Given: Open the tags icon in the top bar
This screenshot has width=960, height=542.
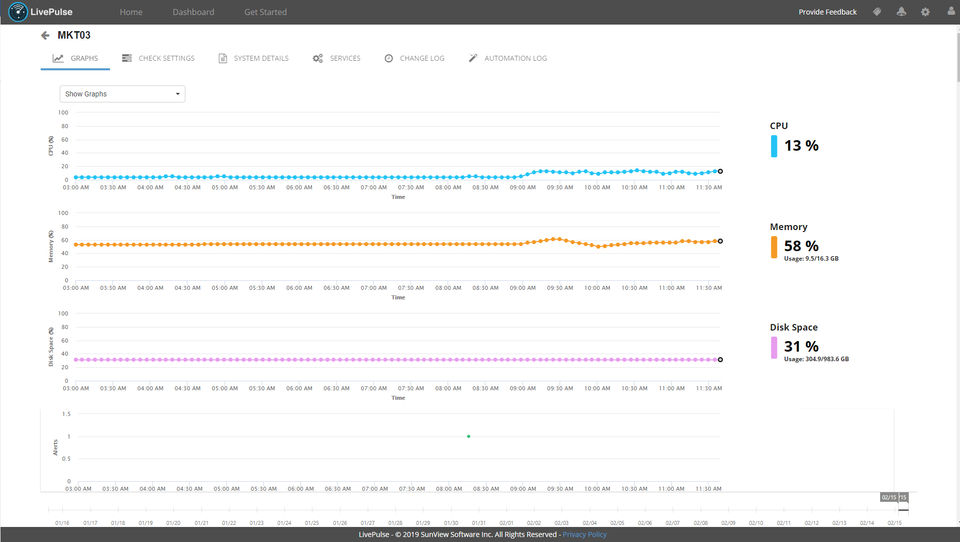Looking at the screenshot, I should click(877, 12).
